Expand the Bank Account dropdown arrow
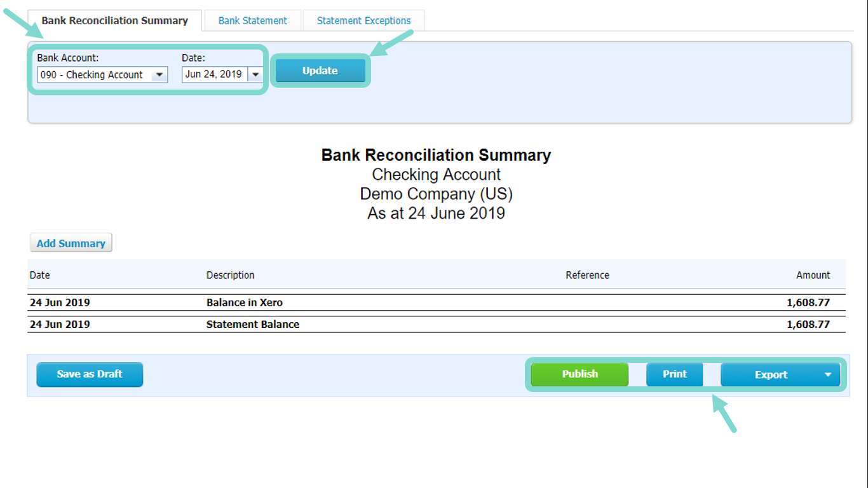Screen dimensions: 868x488 [x=159, y=75]
